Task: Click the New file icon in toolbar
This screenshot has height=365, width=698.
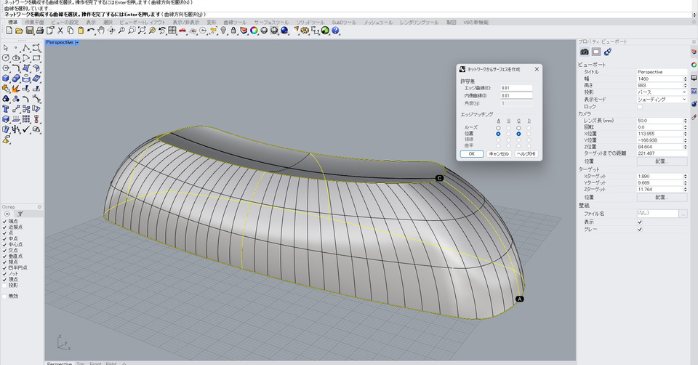Action: (x=9, y=31)
